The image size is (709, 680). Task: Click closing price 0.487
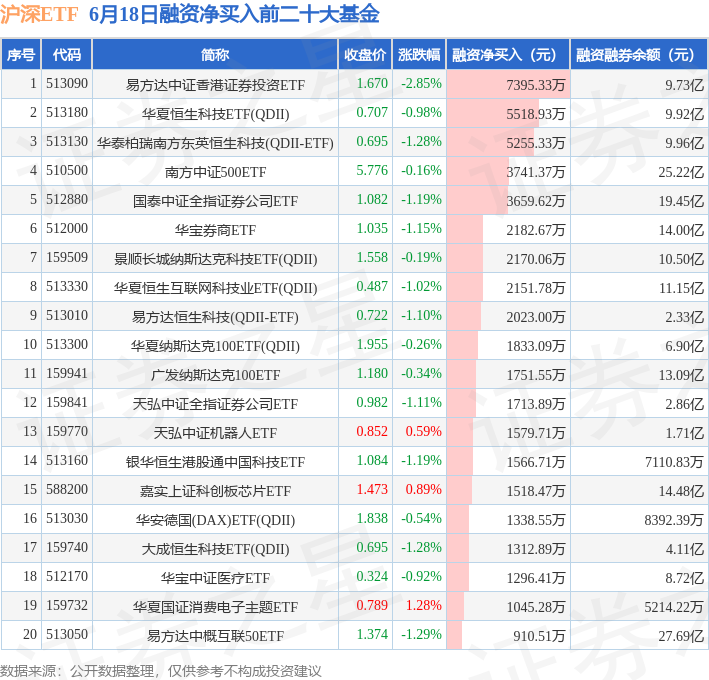coord(372,286)
